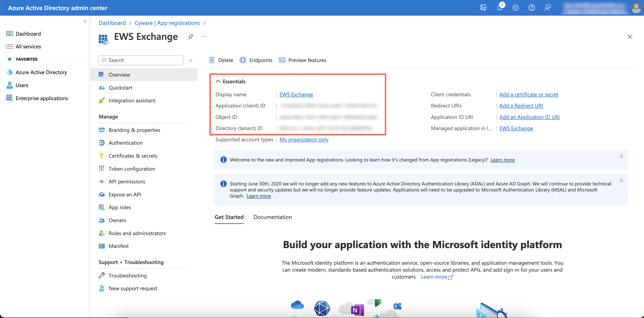644x318 pixels.
Task: Click the API permissions icon
Action: pos(101,181)
